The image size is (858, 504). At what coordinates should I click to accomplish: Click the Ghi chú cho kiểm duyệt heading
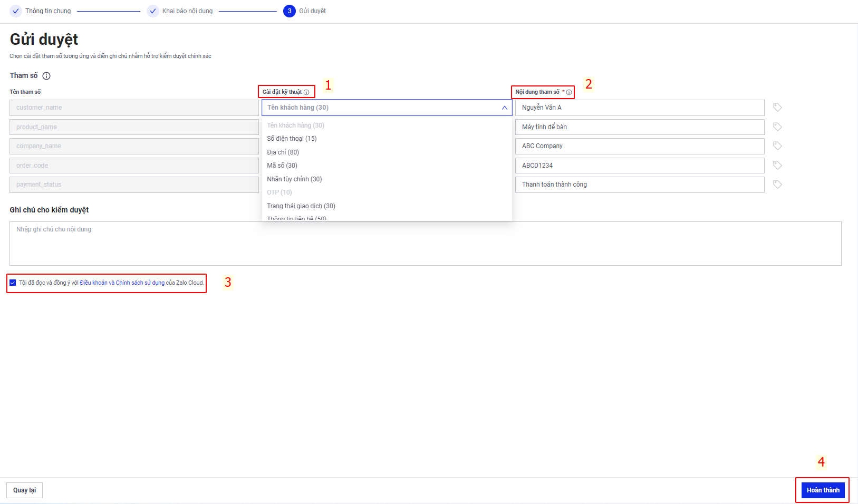point(49,210)
